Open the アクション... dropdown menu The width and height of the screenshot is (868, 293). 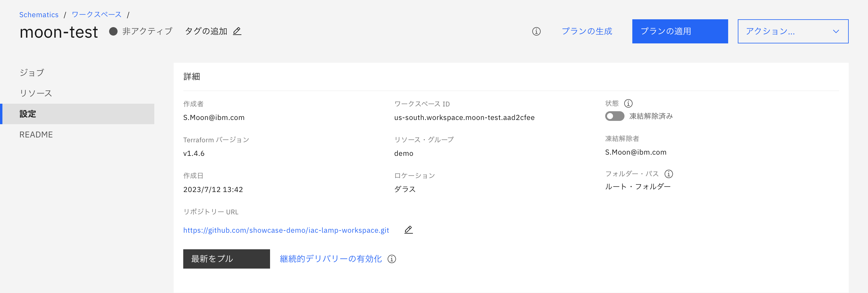[793, 31]
